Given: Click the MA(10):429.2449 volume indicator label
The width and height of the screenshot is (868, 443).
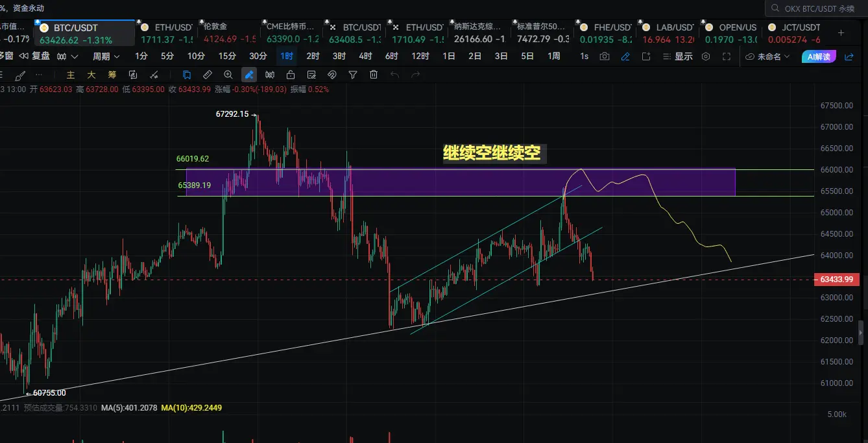Looking at the screenshot, I should (191, 408).
